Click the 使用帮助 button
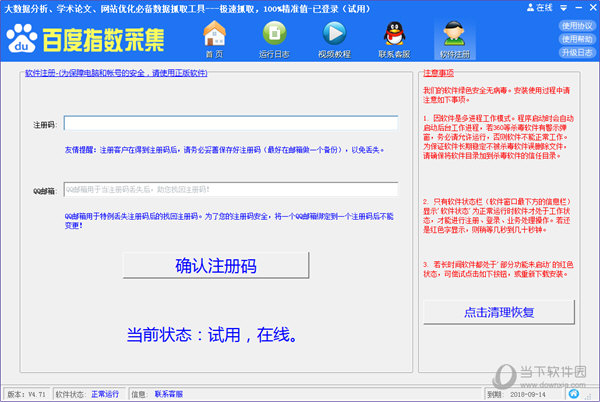 pos(577,39)
